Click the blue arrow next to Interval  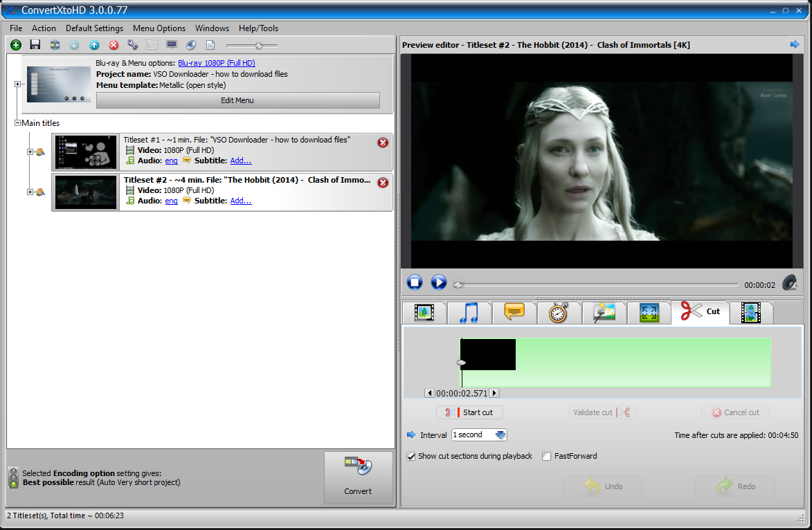point(411,435)
